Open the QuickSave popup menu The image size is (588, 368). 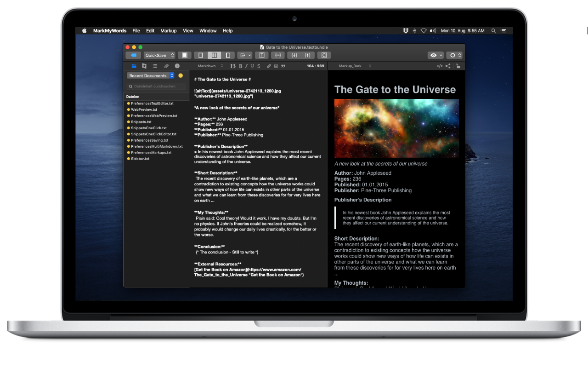159,55
